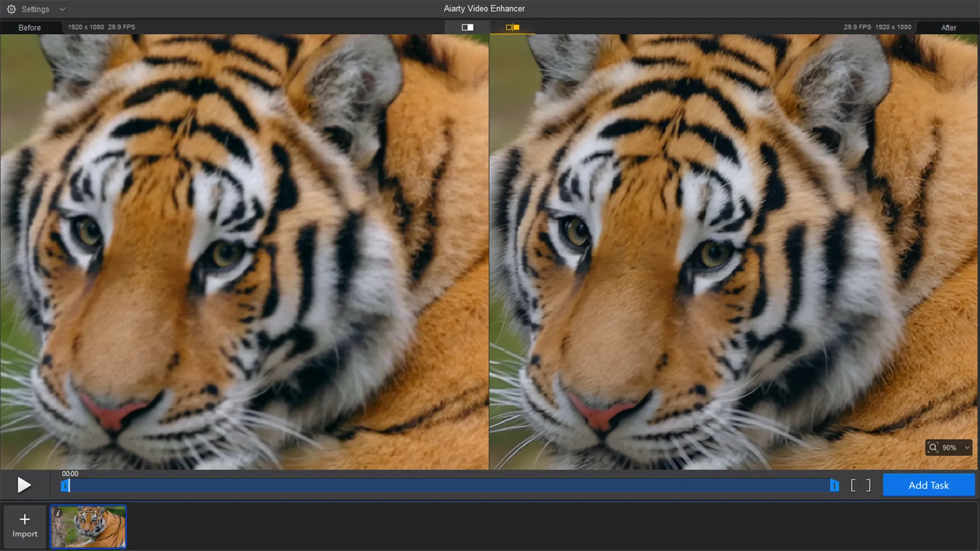Click the zoom magnifier icon near 90%

click(933, 447)
